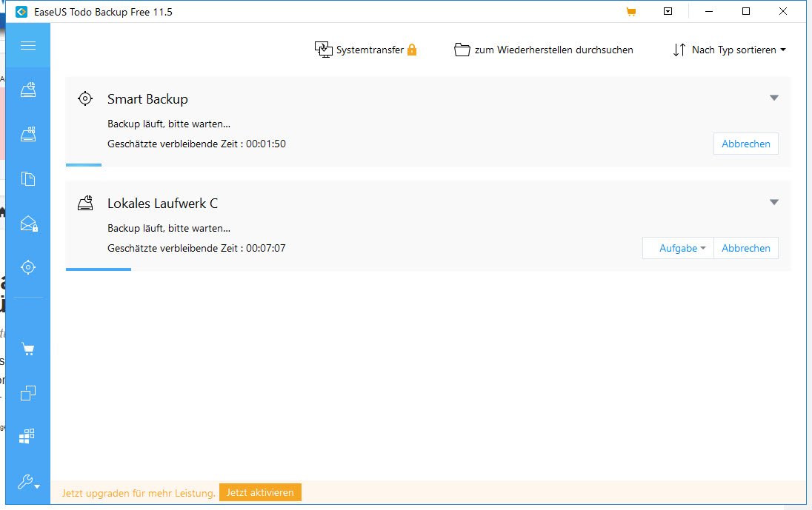The height and width of the screenshot is (510, 812).
Task: Open title bar dropdown menu icon
Action: coord(668,11)
